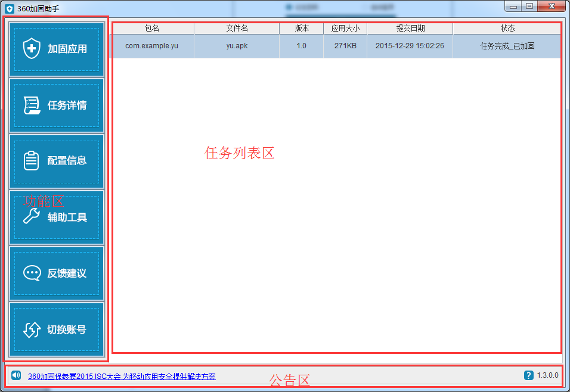The image size is (570, 392).
Task: Click the 360 shield icon in title bar
Action: tap(10, 8)
